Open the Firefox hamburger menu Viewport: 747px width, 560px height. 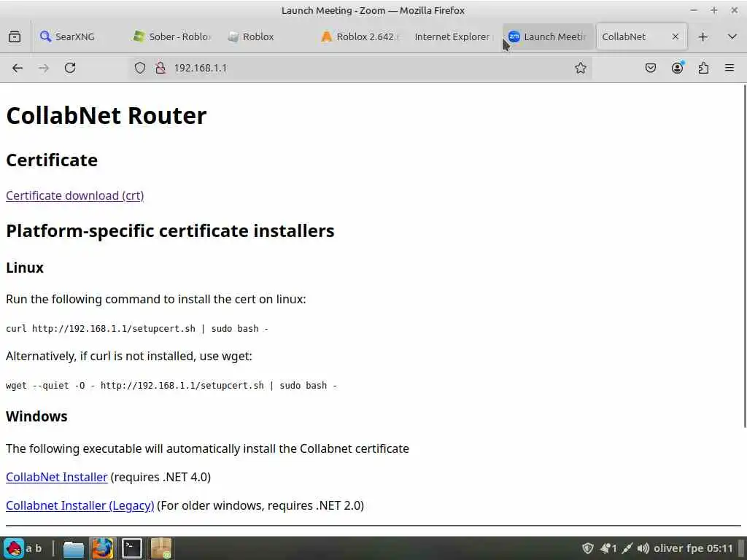729,68
